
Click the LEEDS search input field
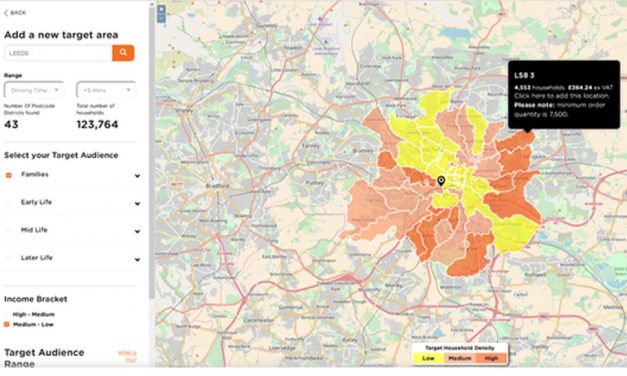tap(58, 53)
